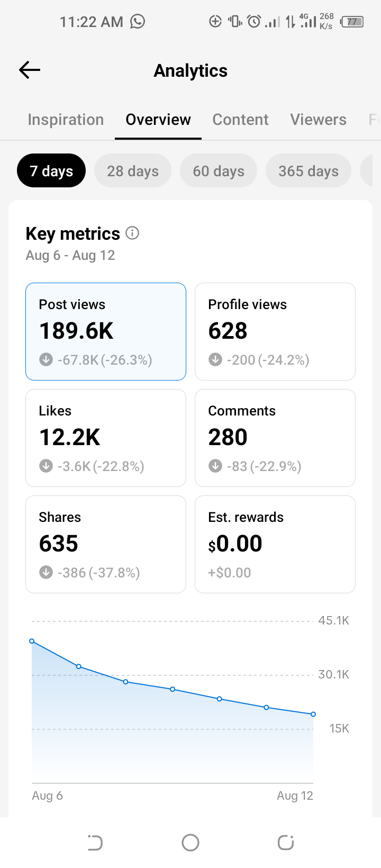Open the Viewers tab
The width and height of the screenshot is (381, 868).
318,120
